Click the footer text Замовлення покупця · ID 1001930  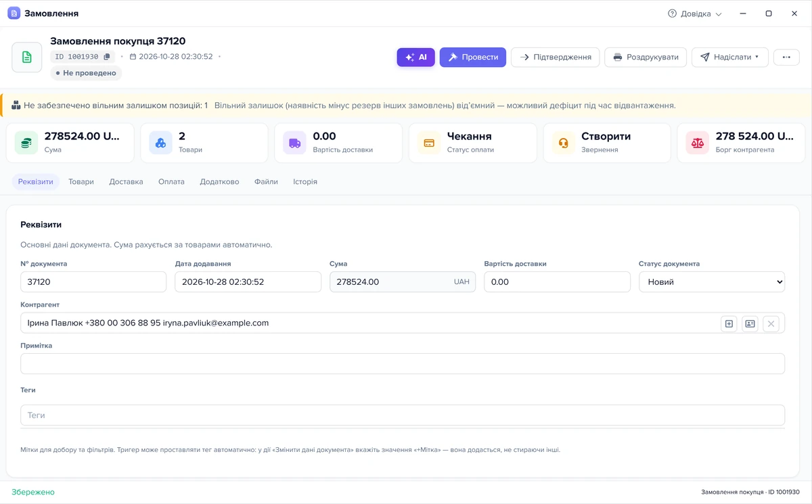[750, 492]
